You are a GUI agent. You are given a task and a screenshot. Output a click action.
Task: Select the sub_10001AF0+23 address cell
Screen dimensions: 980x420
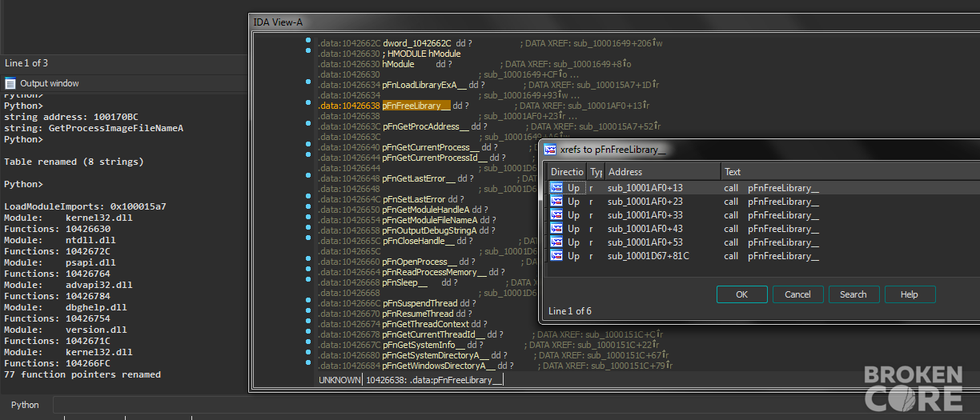tap(645, 202)
